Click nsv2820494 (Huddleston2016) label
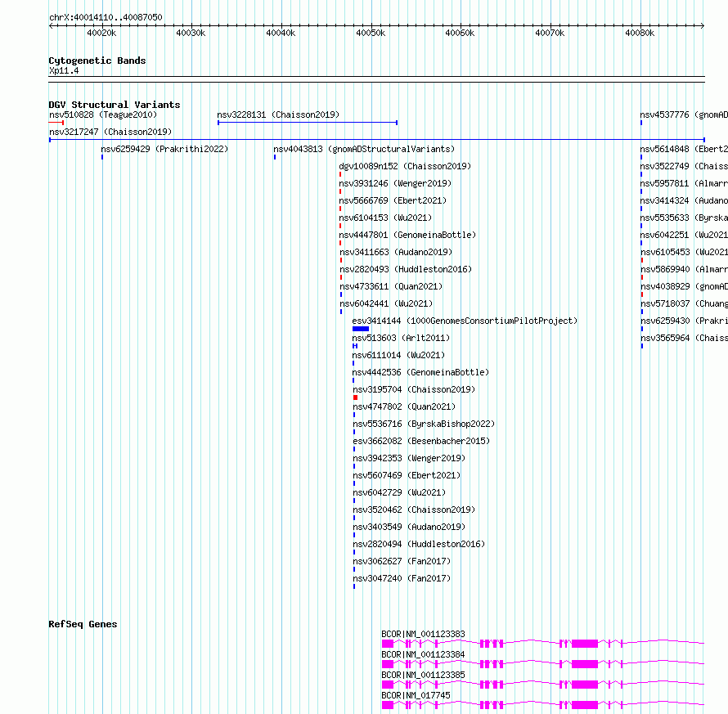Viewport: 728px width, 714px height. [x=419, y=544]
